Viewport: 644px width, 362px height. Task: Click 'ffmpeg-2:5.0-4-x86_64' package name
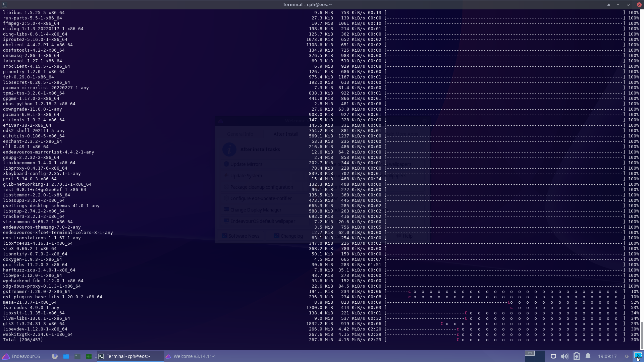pyautogui.click(x=31, y=23)
